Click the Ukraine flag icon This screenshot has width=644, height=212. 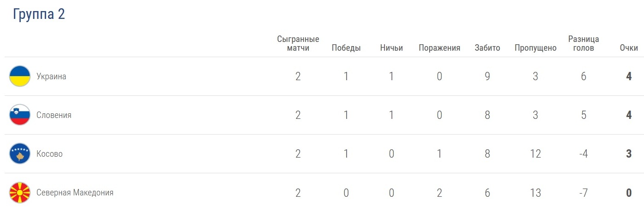coord(20,77)
